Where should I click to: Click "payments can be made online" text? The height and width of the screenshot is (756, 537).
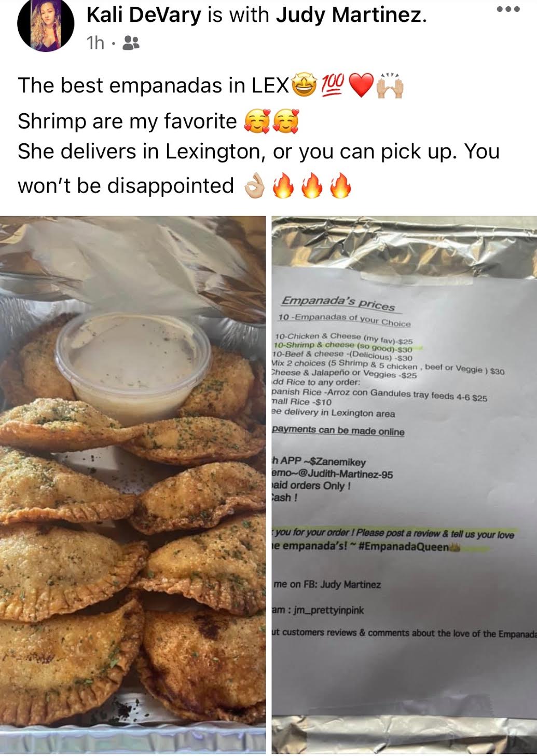coord(338,430)
